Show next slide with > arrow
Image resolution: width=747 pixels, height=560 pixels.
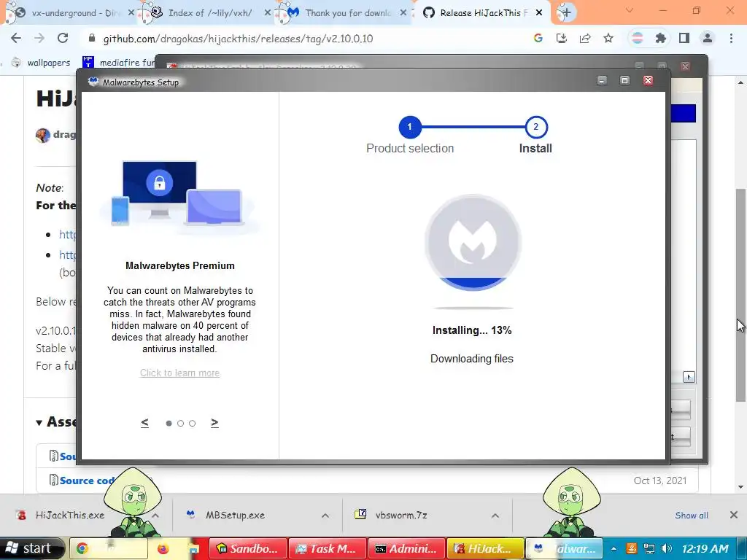(214, 422)
